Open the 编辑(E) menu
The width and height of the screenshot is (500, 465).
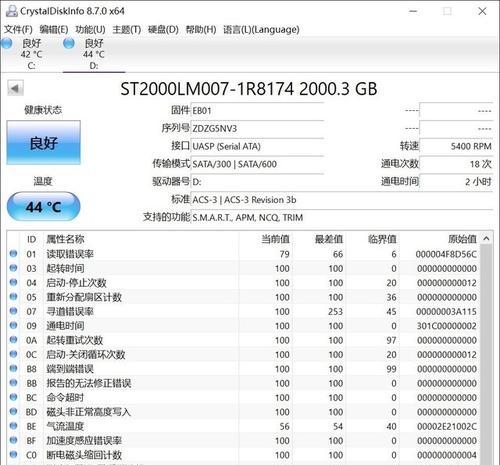click(54, 30)
